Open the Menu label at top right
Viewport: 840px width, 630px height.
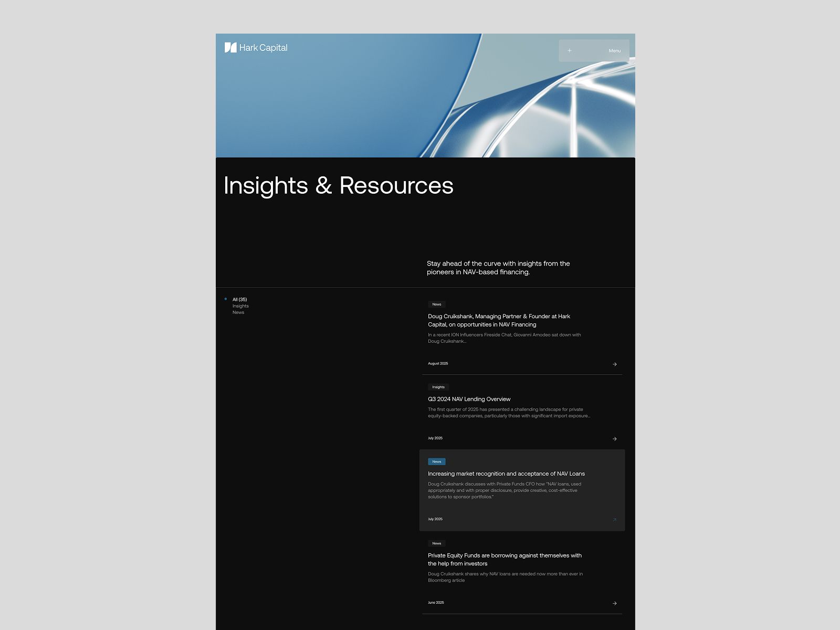[x=614, y=51]
